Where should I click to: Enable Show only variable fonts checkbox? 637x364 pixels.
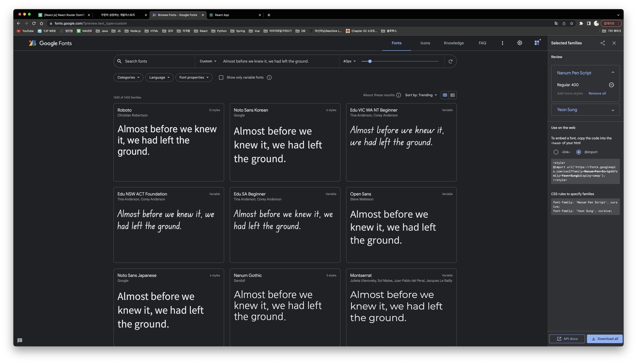pos(221,77)
